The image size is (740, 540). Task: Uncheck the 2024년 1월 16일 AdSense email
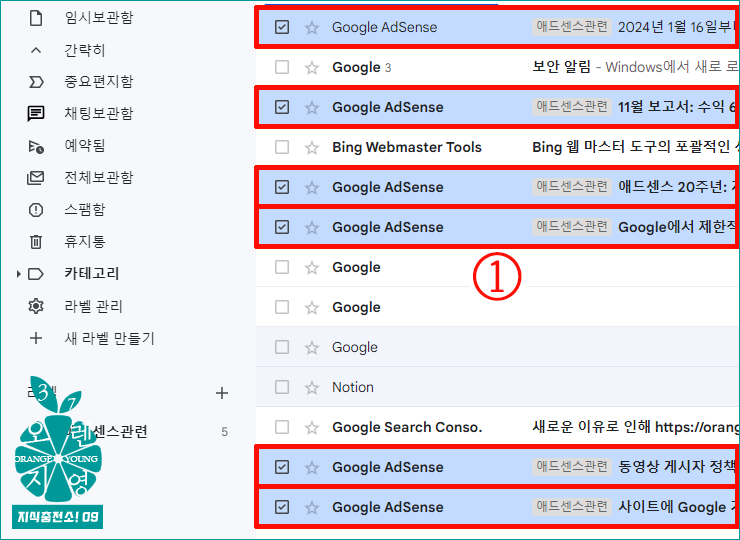[x=282, y=27]
